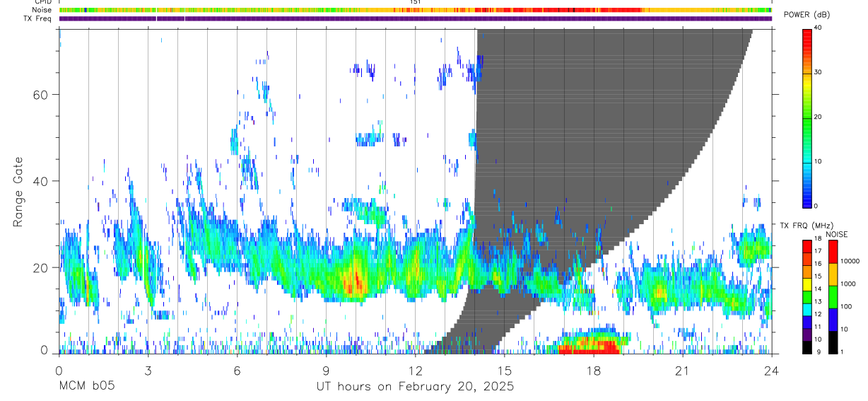Click the red section of the Noise strip
The height and width of the screenshot is (401, 868).
click(558, 10)
